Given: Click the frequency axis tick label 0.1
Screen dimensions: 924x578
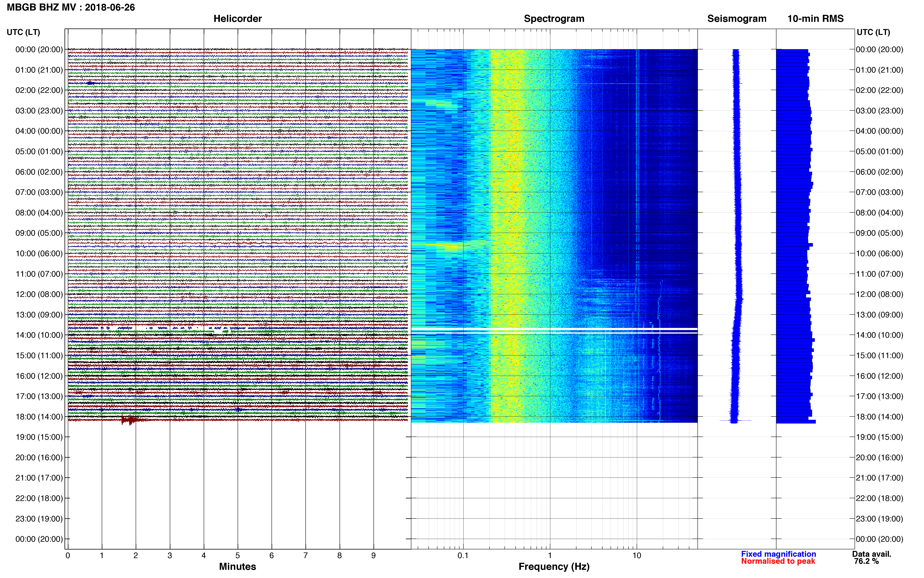Looking at the screenshot, I should click(x=463, y=555).
